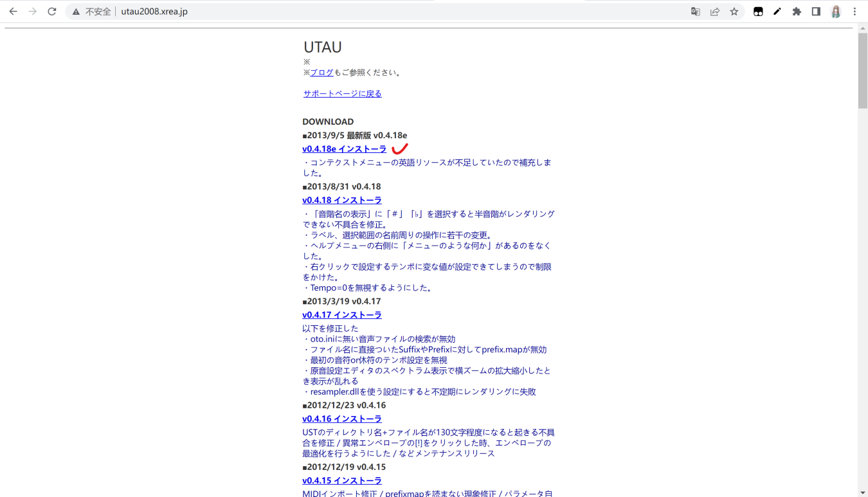
Task: Download v0.4.18e インストーラ
Action: 345,149
